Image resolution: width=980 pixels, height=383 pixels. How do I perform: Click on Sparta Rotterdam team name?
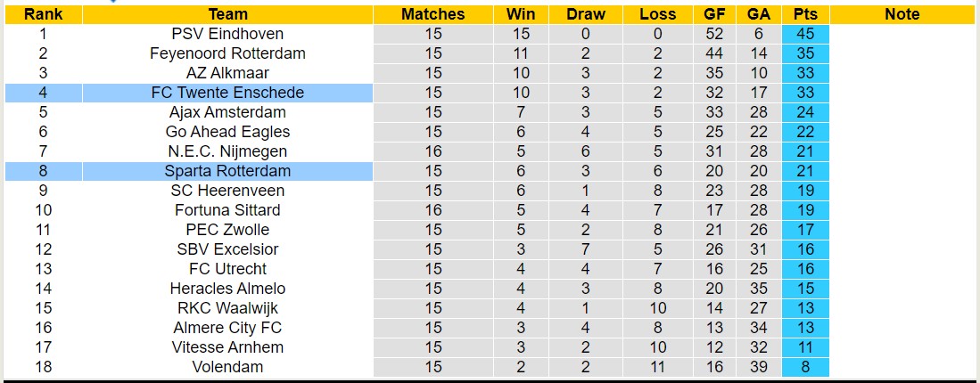227,171
